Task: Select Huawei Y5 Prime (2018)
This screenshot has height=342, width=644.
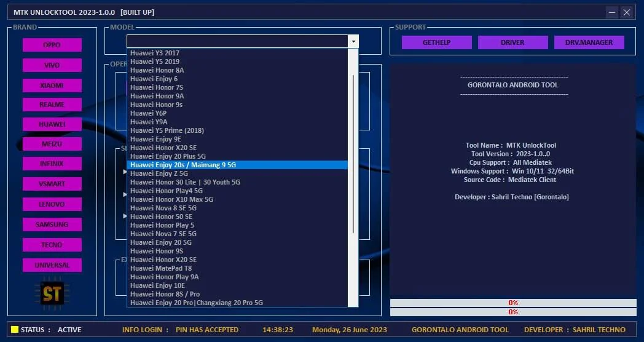Action: (237, 130)
